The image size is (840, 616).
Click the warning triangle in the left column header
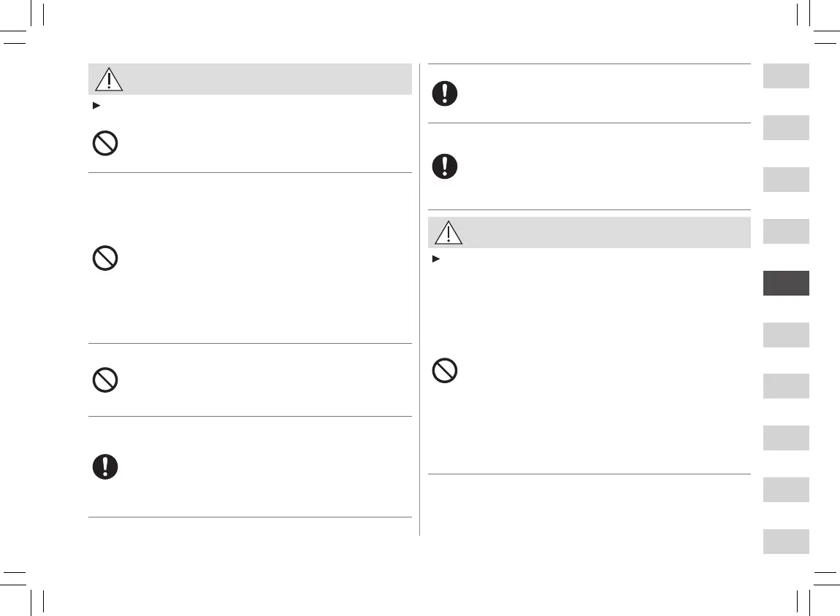[x=109, y=79]
